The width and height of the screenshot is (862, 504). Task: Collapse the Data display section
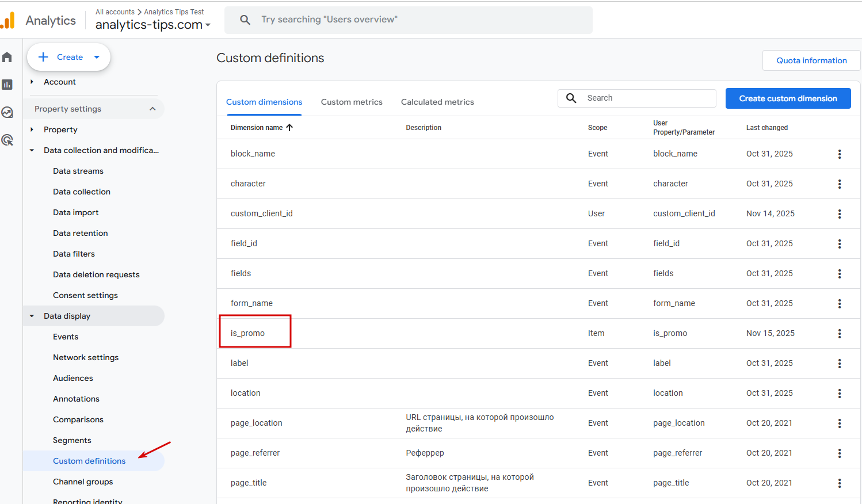tap(32, 316)
